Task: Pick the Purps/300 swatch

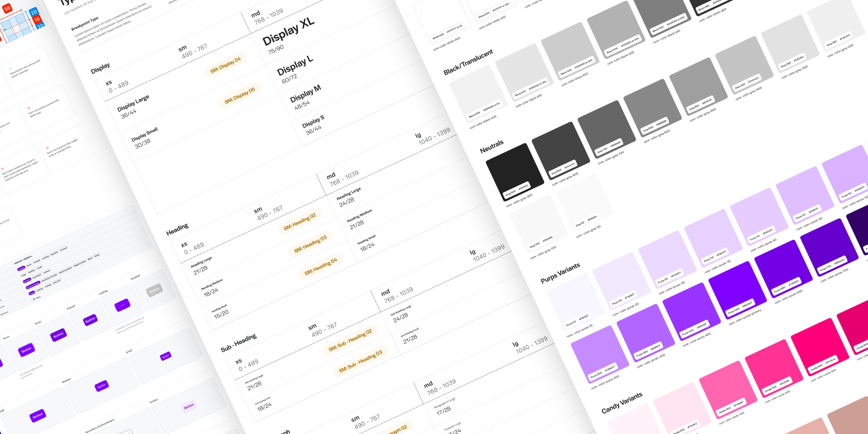Action: coord(646,332)
